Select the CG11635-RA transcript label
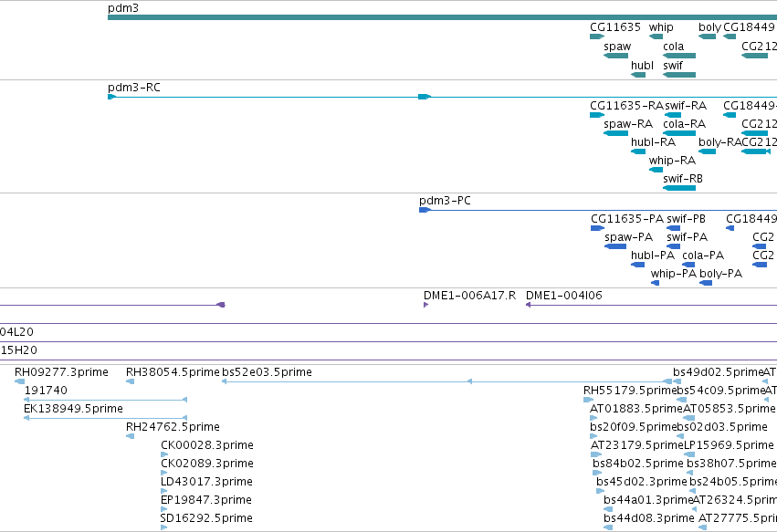 626,106
